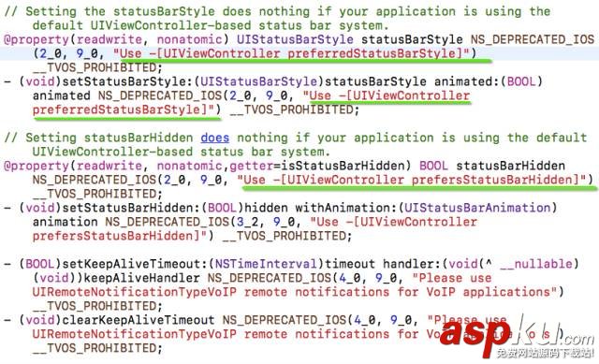Click the "clearKeepAliveTimeout" method name
Screen dimensions: 599x364
(x=139, y=320)
